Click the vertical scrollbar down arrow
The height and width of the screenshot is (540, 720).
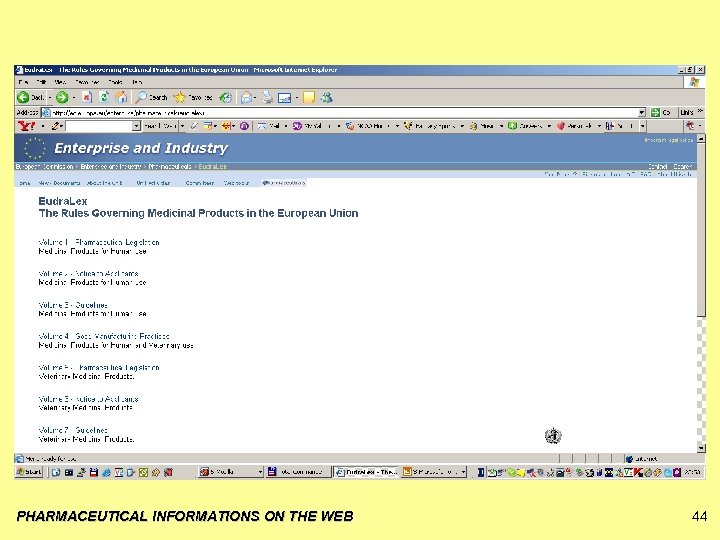701,448
